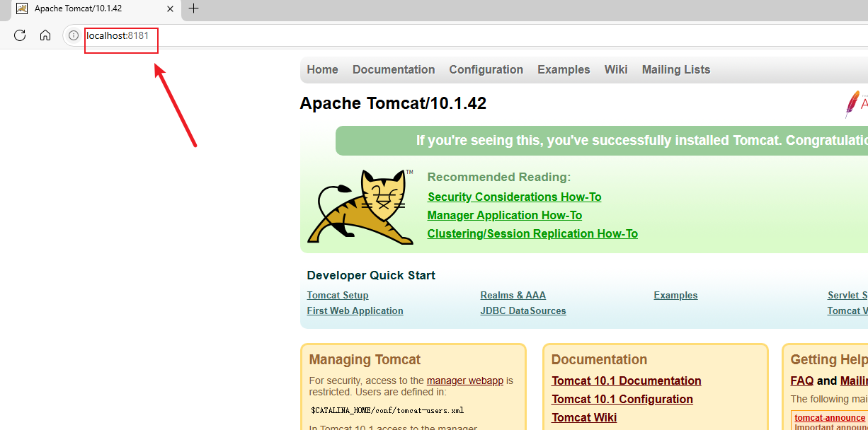Open Tomcat 10.1 Documentation link
868x430 pixels.
tap(627, 380)
